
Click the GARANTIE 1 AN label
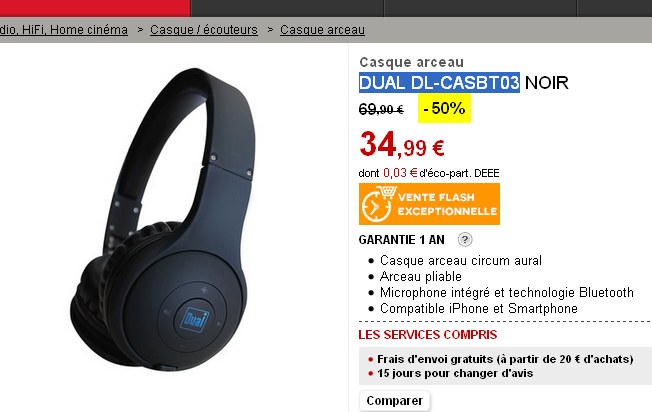click(401, 240)
